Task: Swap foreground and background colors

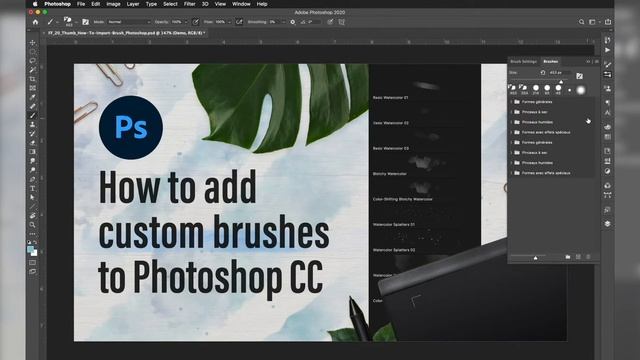Action: click(35, 242)
